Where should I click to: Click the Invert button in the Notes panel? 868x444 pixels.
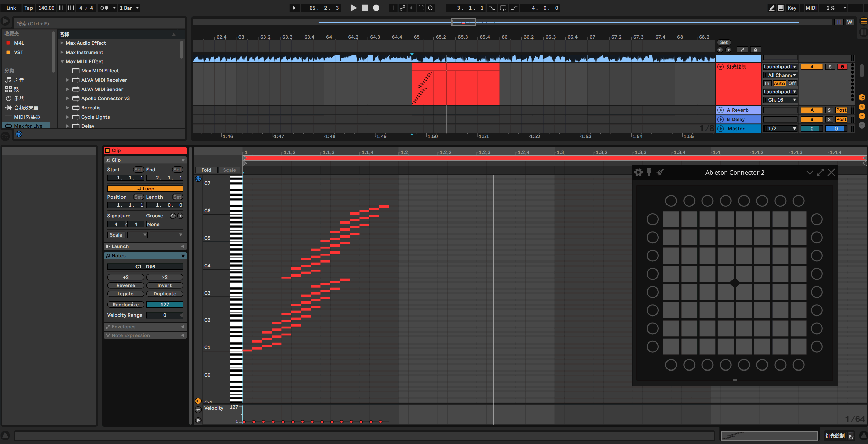pos(165,285)
